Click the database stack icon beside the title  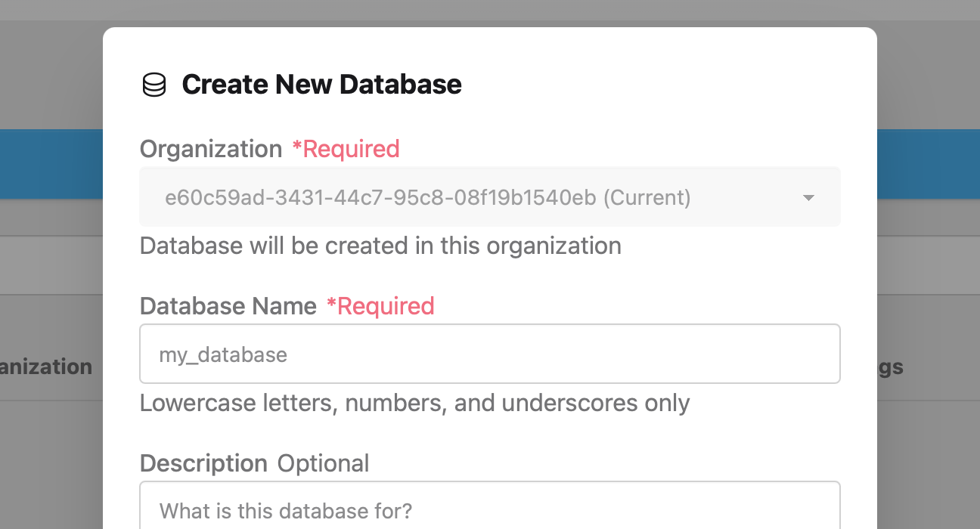[154, 85]
